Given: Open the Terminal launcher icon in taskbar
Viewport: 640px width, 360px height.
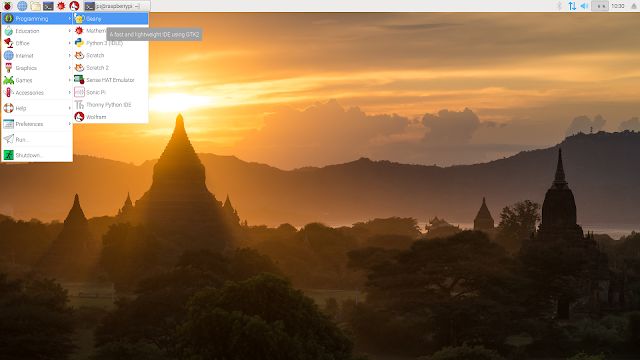Looking at the screenshot, I should tap(48, 6).
